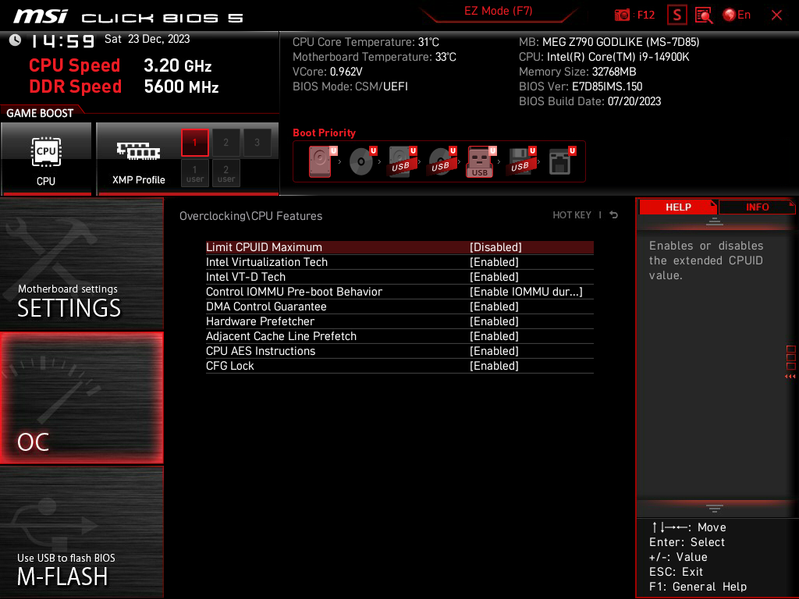Click the BIOS Ver E7D85IMS.150 text
The image size is (799, 599).
[580, 86]
